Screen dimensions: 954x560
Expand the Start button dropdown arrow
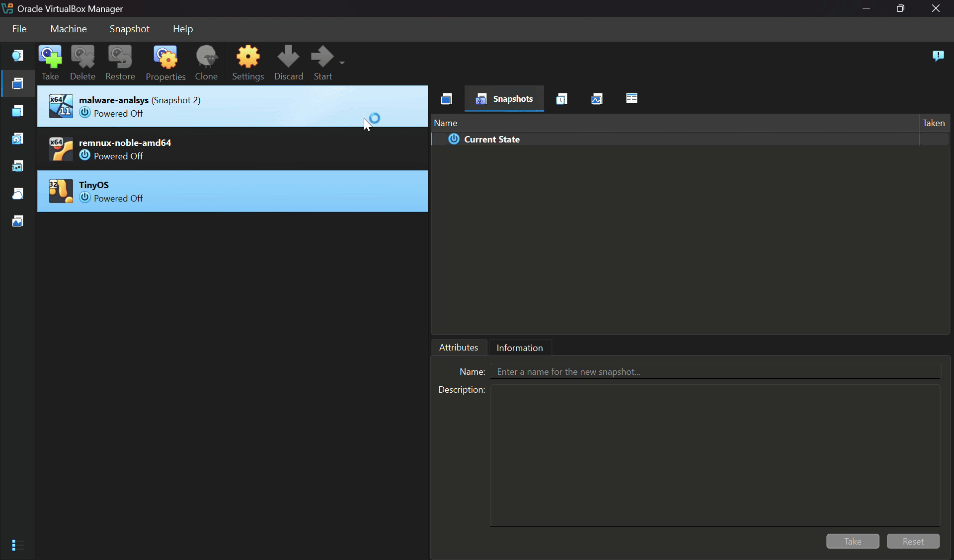click(x=342, y=63)
